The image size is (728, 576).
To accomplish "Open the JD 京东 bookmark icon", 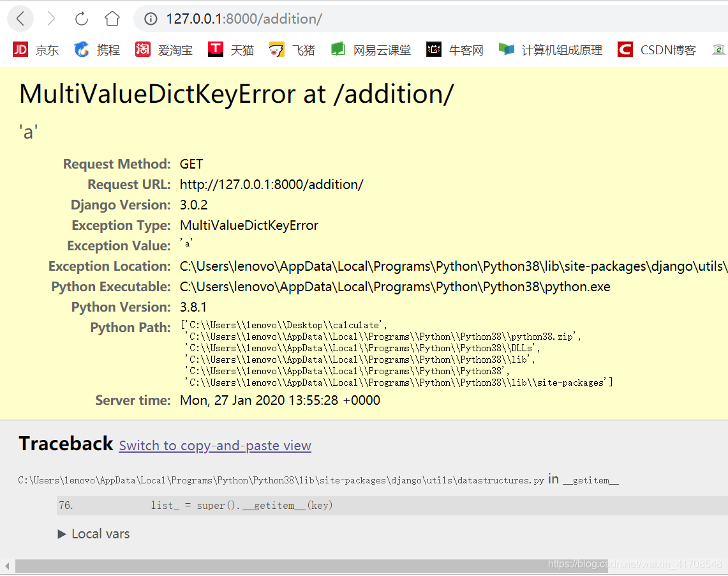I will (20, 49).
